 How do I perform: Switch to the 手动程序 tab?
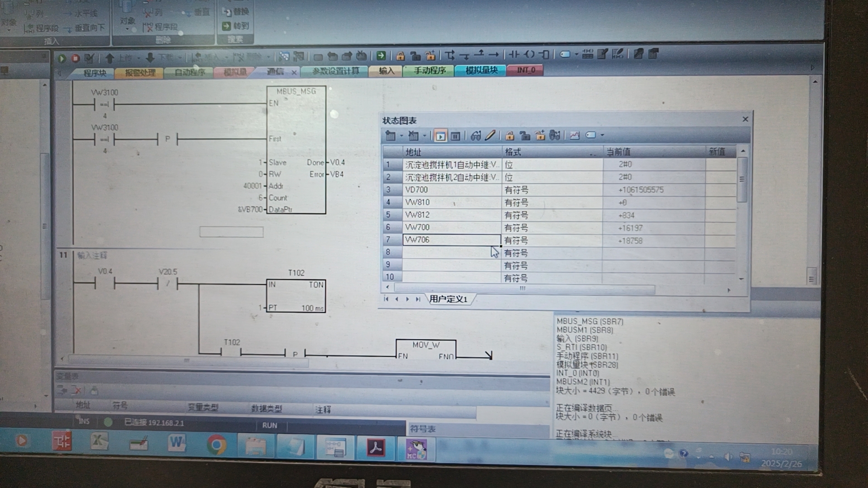[x=429, y=70]
